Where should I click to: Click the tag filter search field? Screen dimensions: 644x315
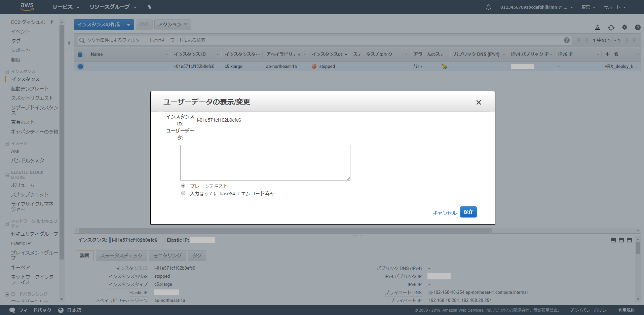[235, 40]
